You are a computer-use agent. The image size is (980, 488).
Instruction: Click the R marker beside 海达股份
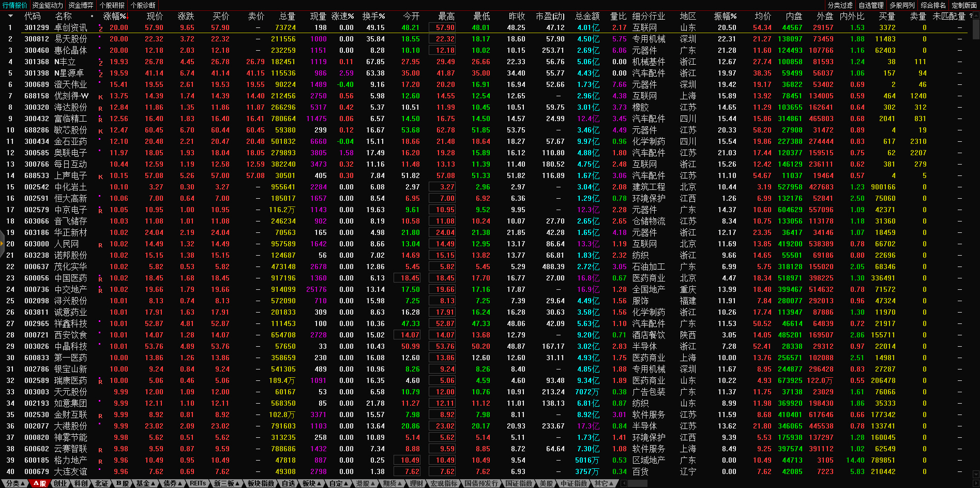click(x=100, y=108)
